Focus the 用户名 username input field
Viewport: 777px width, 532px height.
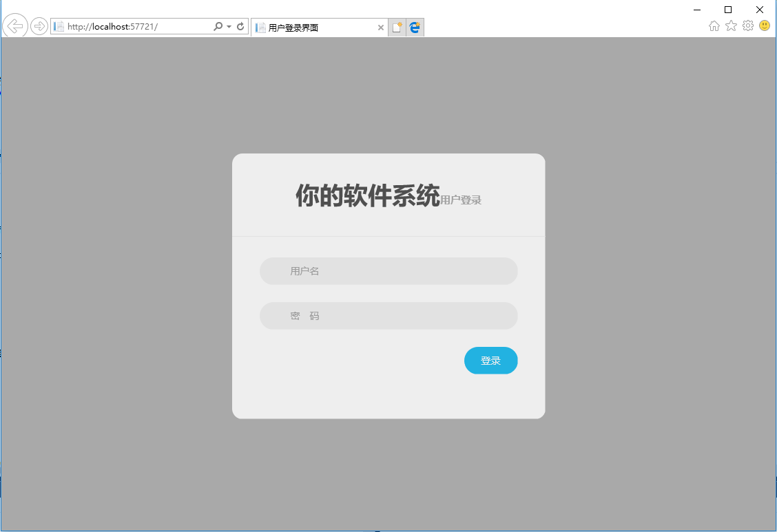[x=388, y=271]
